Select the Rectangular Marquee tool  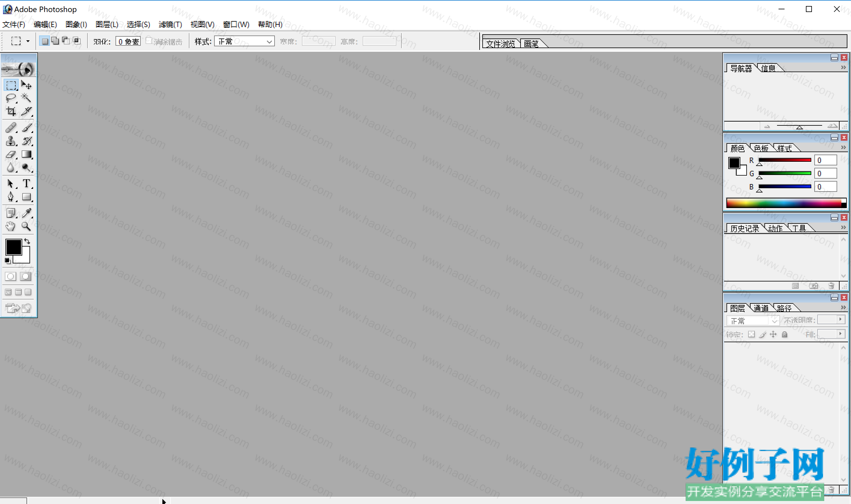coord(11,85)
